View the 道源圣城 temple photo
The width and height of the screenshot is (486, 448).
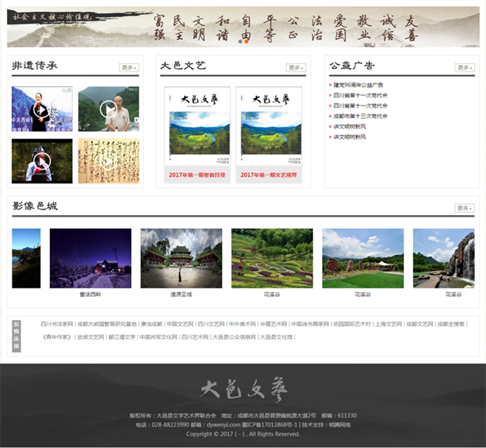point(181,258)
